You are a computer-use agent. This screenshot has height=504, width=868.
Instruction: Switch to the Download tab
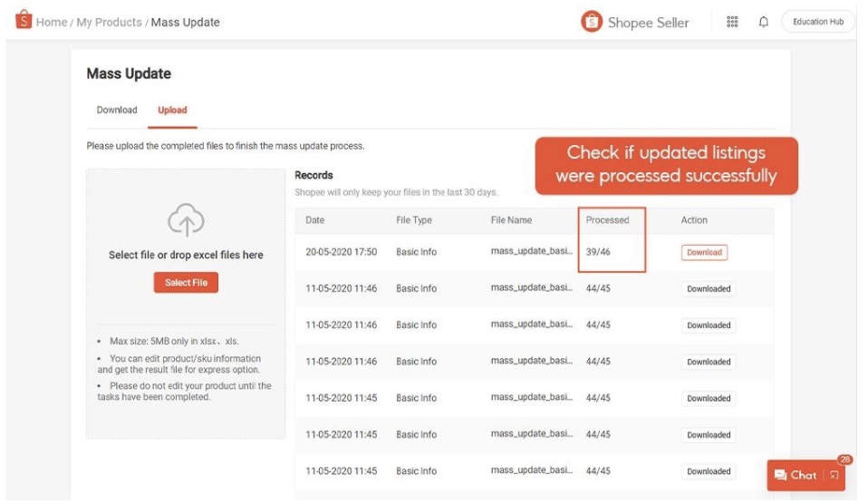click(x=117, y=111)
